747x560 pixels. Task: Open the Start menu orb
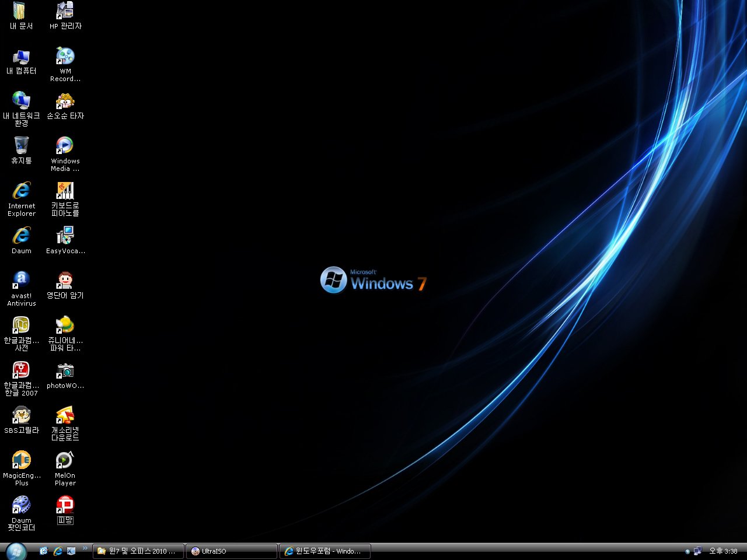pyautogui.click(x=16, y=551)
